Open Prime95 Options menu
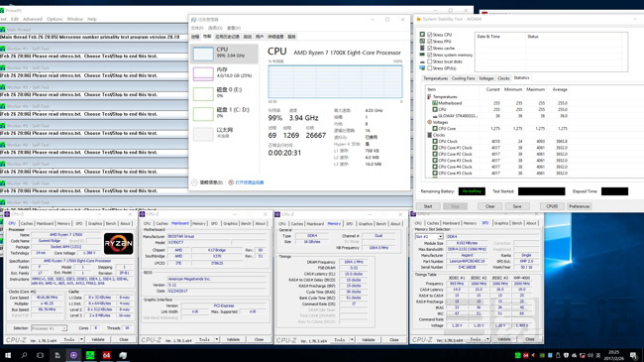The height and width of the screenshot is (362, 644). click(54, 19)
